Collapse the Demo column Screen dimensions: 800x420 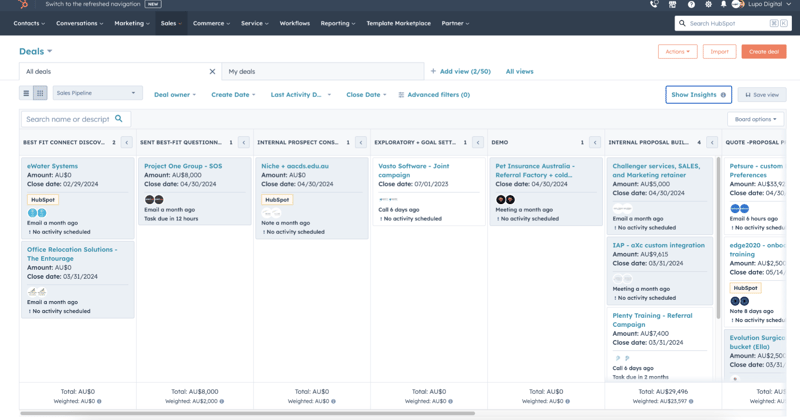point(595,142)
